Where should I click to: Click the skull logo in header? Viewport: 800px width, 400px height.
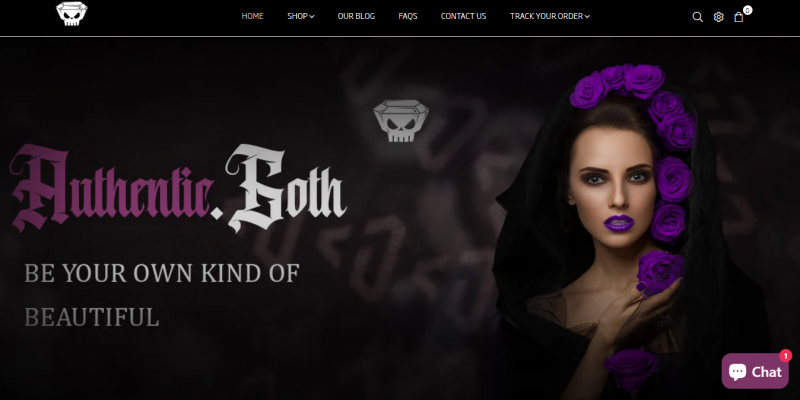71,14
